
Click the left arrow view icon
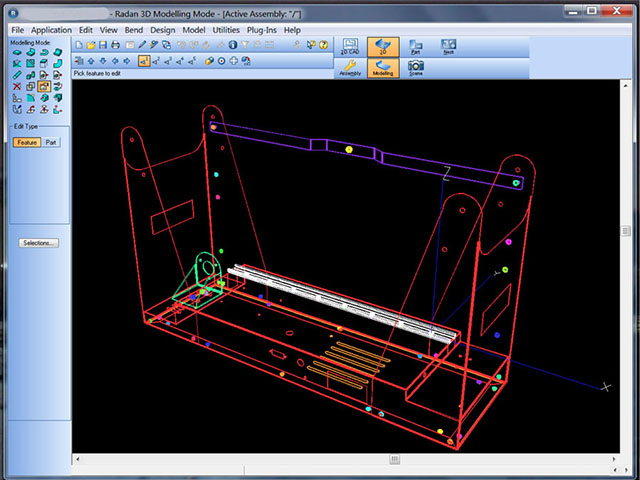click(x=115, y=61)
